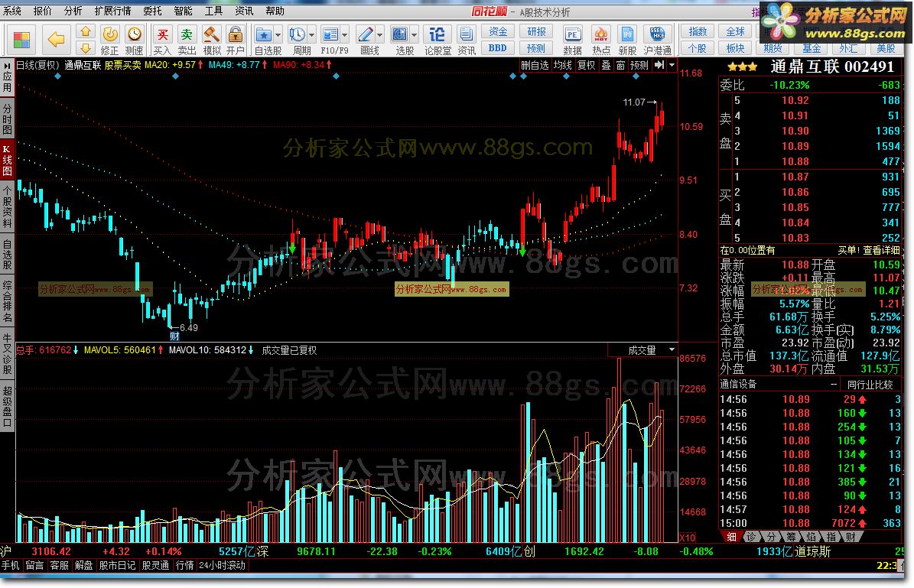
Task: Open 股市日记 in bottom bar
Action: [x=116, y=565]
